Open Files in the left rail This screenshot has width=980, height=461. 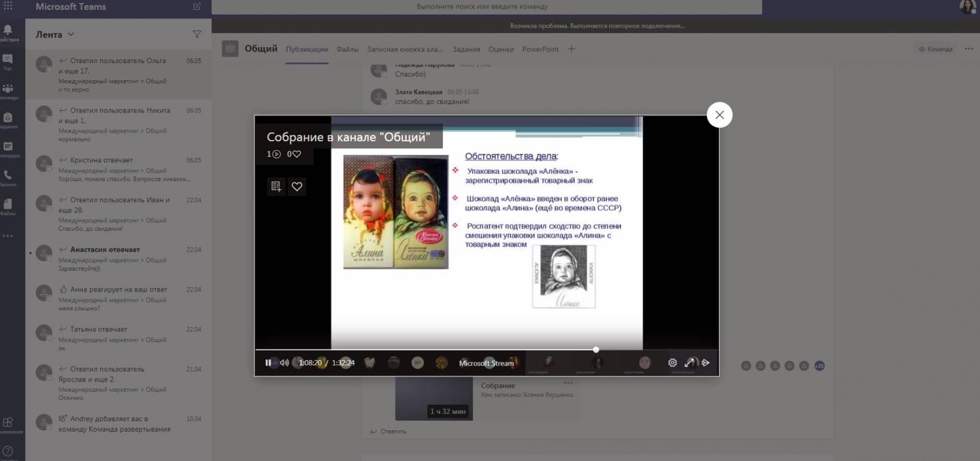[8, 206]
